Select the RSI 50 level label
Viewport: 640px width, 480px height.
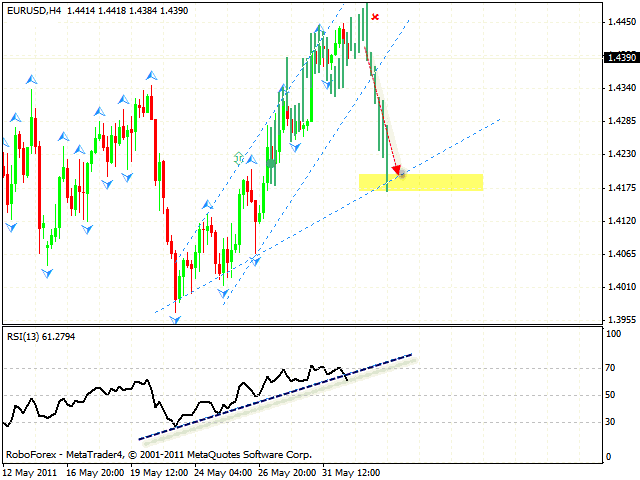(610, 395)
